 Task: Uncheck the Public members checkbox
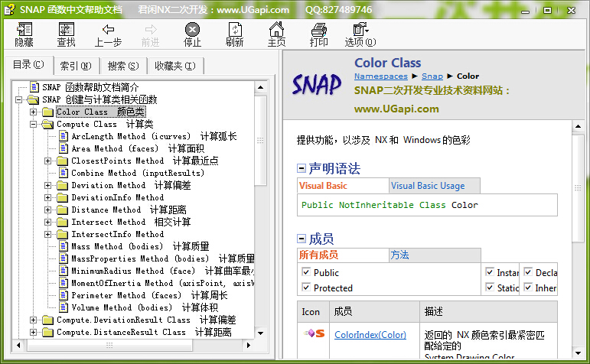306,272
